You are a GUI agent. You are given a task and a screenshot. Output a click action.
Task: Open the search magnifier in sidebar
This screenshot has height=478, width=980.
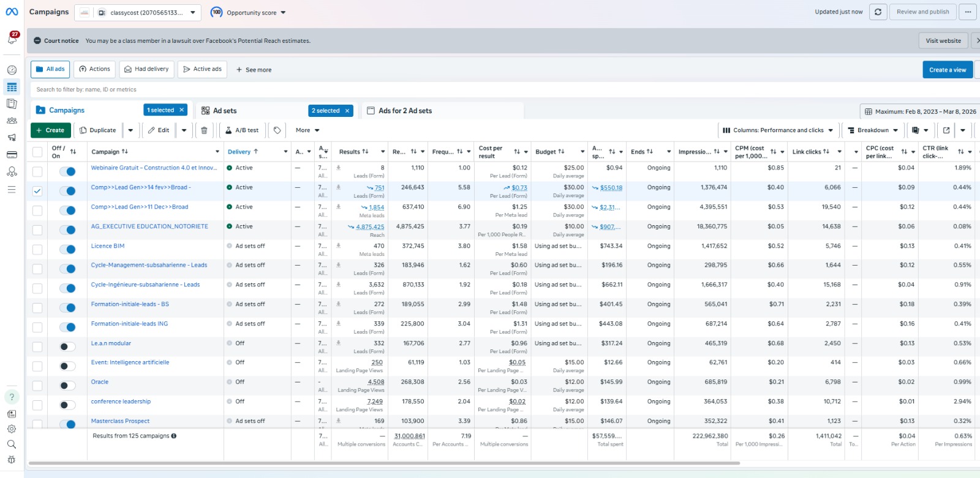pyautogui.click(x=12, y=444)
